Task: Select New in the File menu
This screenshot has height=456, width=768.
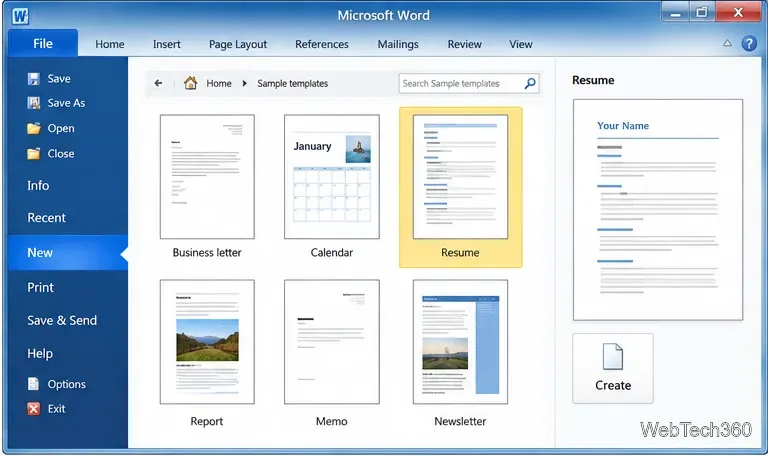Action: (x=68, y=253)
